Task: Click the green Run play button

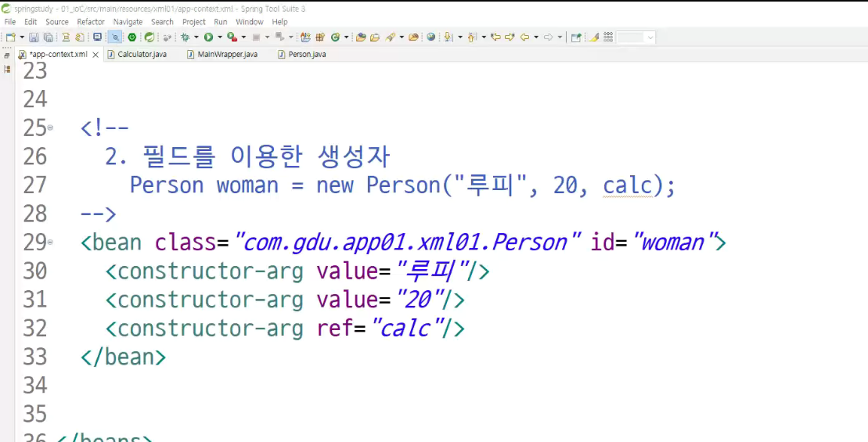Action: click(209, 37)
